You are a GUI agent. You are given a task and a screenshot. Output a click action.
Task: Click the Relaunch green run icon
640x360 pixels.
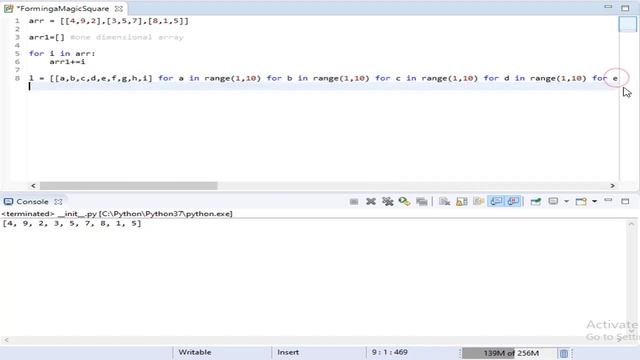404,202
